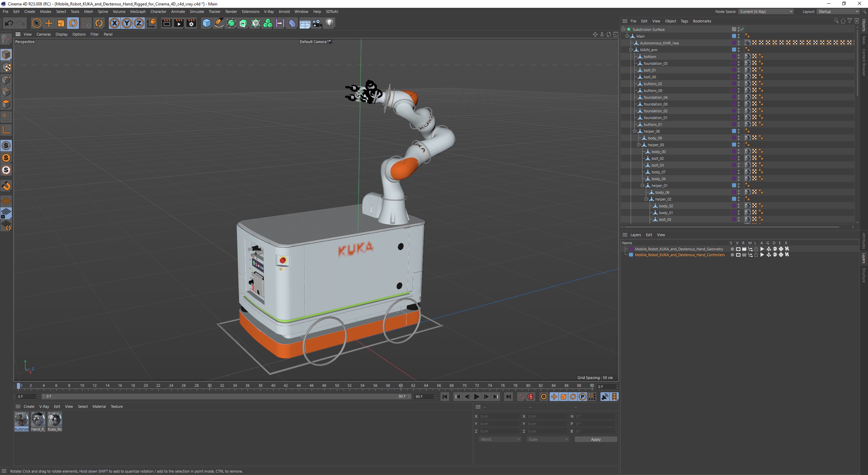Screen dimensions: 868x475
Task: Select the Live Selection tool
Action: click(36, 23)
